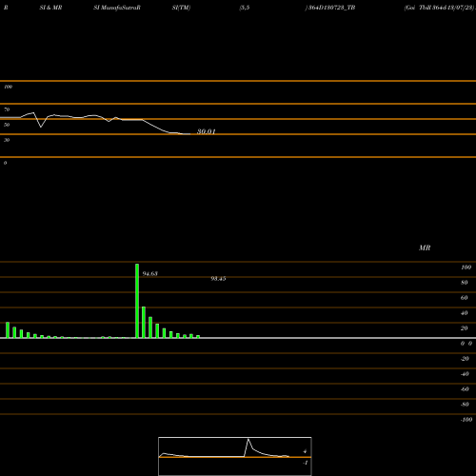Click the 20 label on MR axis
Image resolution: width=476 pixels, height=476 pixels.
pyautogui.click(x=465, y=328)
